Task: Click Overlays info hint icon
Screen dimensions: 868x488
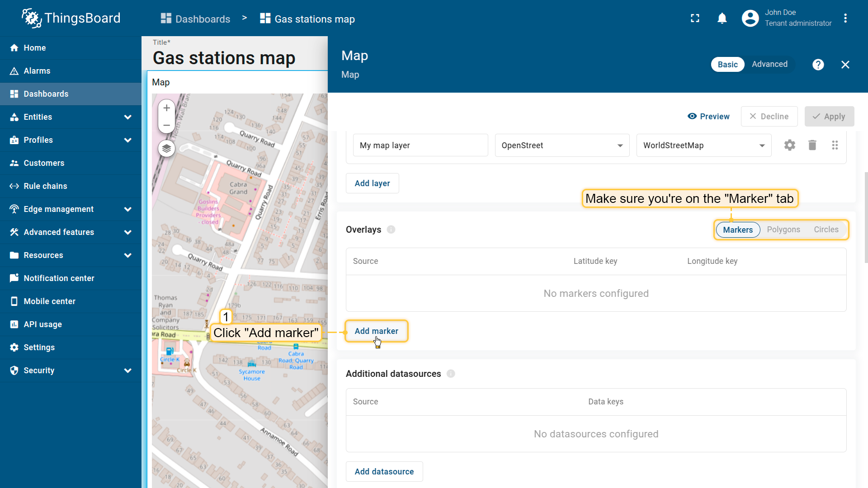Action: click(391, 230)
